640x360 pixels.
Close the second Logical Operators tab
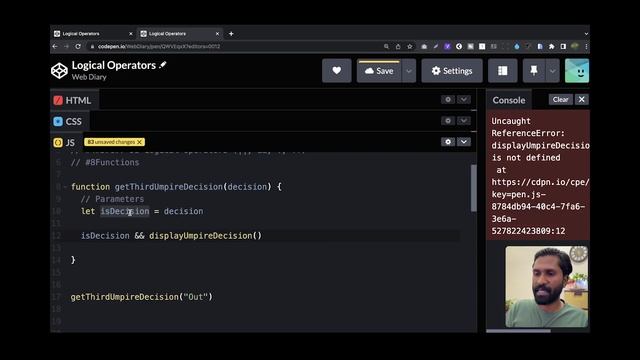[217, 34]
